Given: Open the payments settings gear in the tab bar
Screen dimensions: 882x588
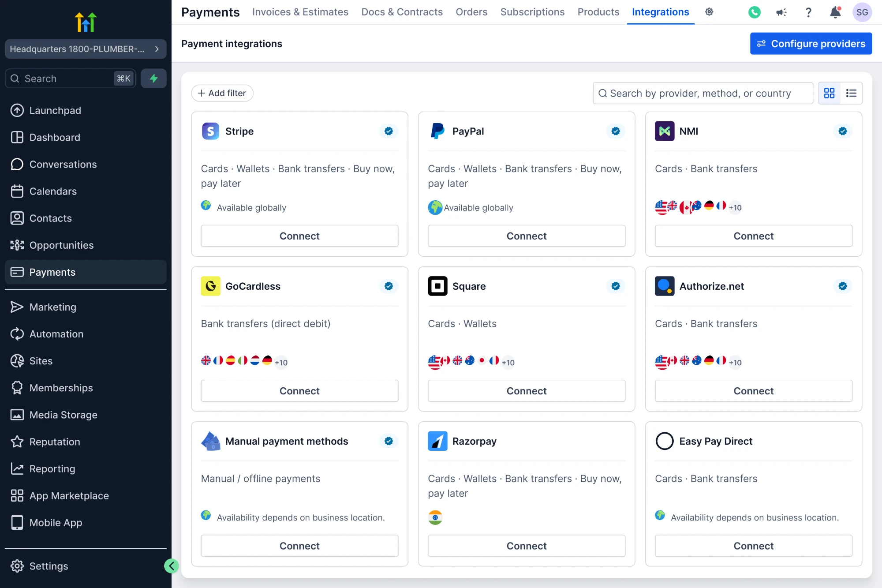Looking at the screenshot, I should (709, 12).
